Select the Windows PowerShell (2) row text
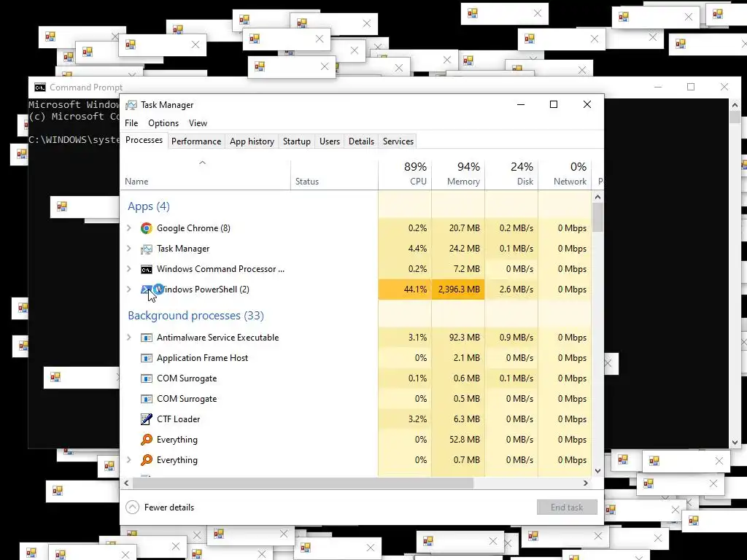This screenshot has height=560, width=747. 203,289
